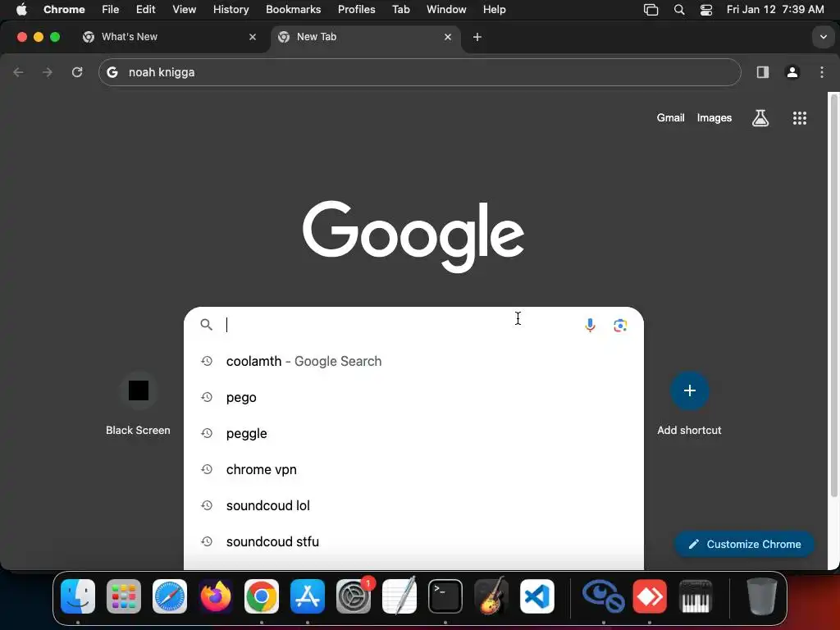The image size is (840, 630).
Task: Open a new tab with plus button
Action: tap(477, 37)
